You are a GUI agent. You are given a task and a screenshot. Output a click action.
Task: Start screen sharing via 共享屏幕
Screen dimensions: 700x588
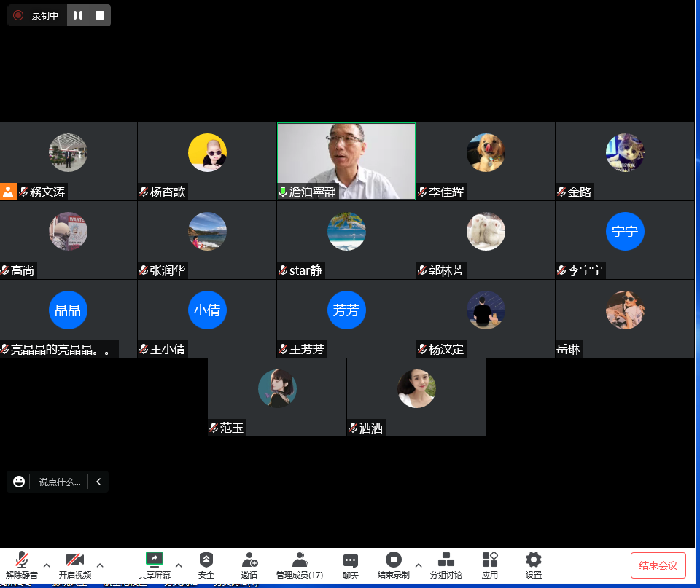[155, 564]
